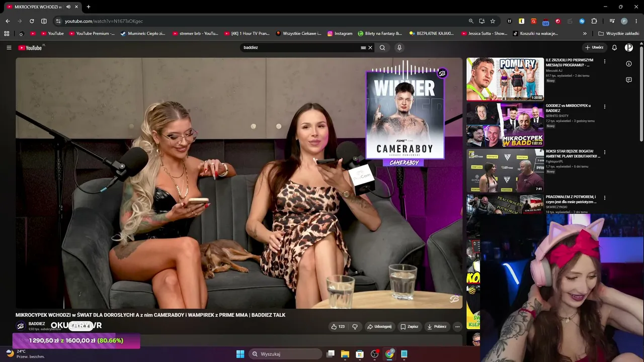Screen dimensions: 644x362
Task: Share the video via Udostępnij
Action: (379, 327)
